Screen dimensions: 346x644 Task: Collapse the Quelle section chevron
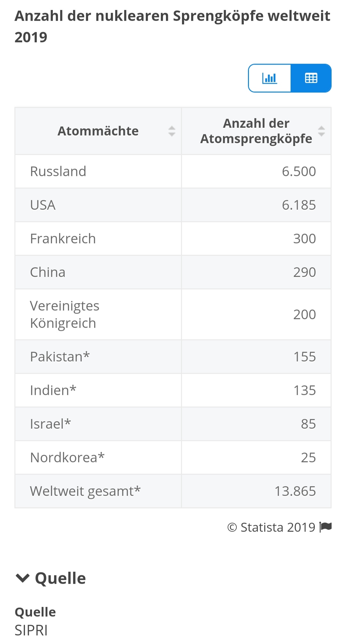click(x=22, y=578)
